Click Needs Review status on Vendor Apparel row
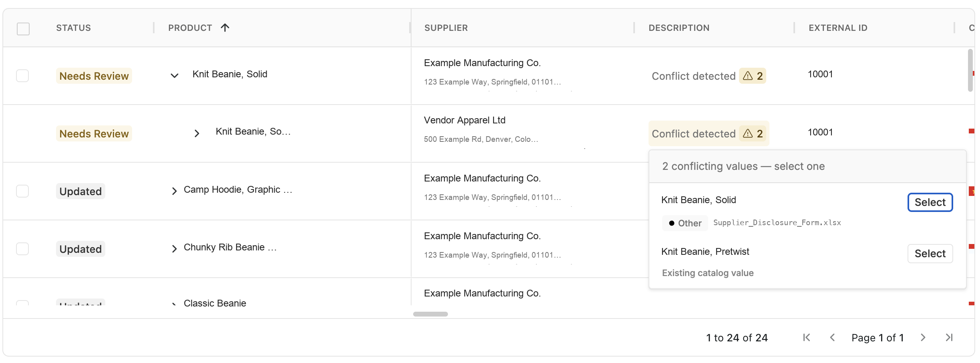This screenshot has width=980, height=363. 94,133
